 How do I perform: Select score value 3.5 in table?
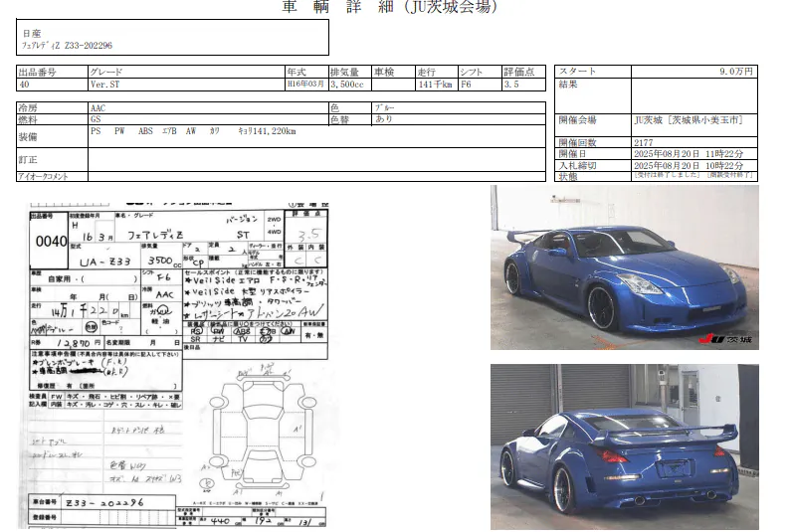[511, 85]
